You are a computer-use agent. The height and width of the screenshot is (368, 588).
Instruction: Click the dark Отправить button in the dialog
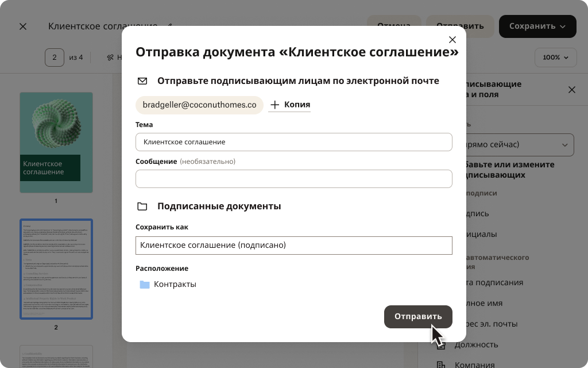point(418,317)
